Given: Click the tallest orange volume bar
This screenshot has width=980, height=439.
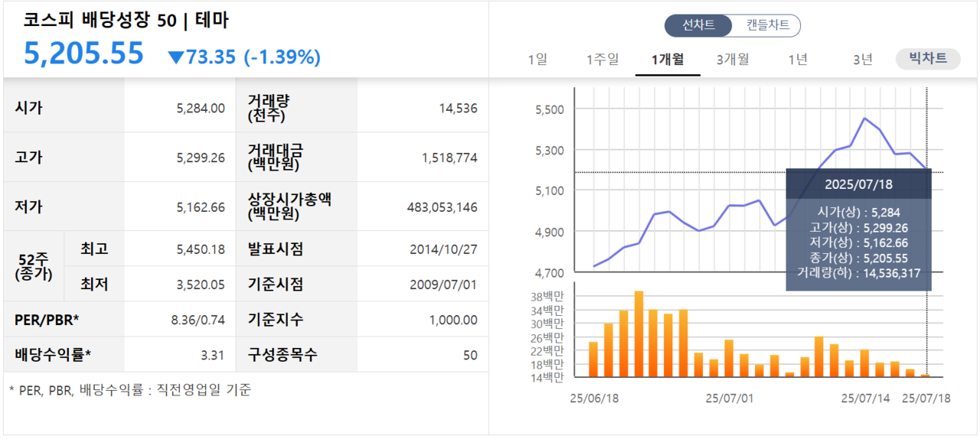Looking at the screenshot, I should [x=639, y=333].
